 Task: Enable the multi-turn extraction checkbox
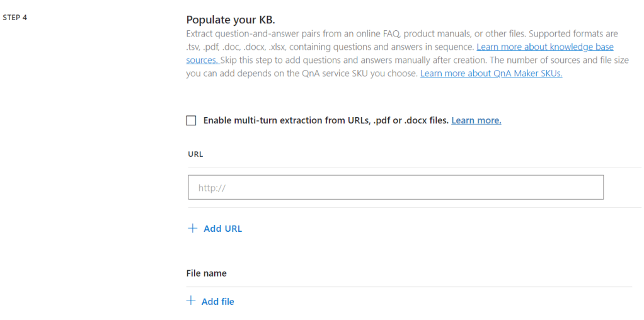(192, 120)
